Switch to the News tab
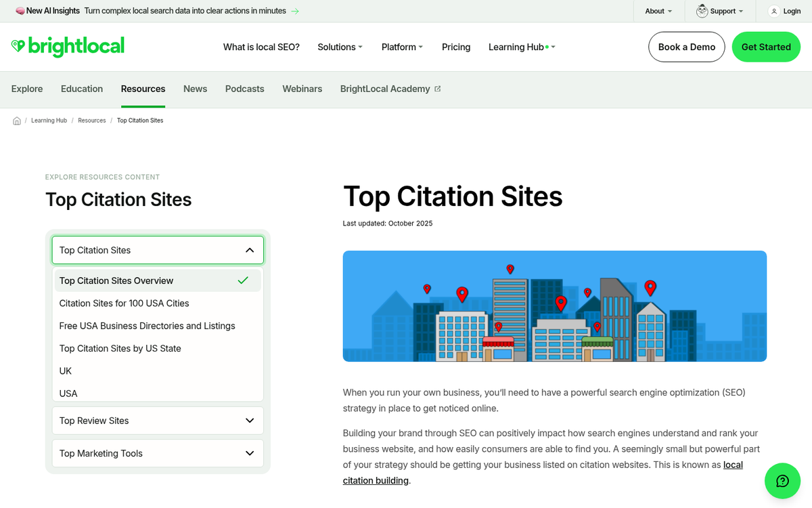The image size is (812, 508). pos(195,88)
